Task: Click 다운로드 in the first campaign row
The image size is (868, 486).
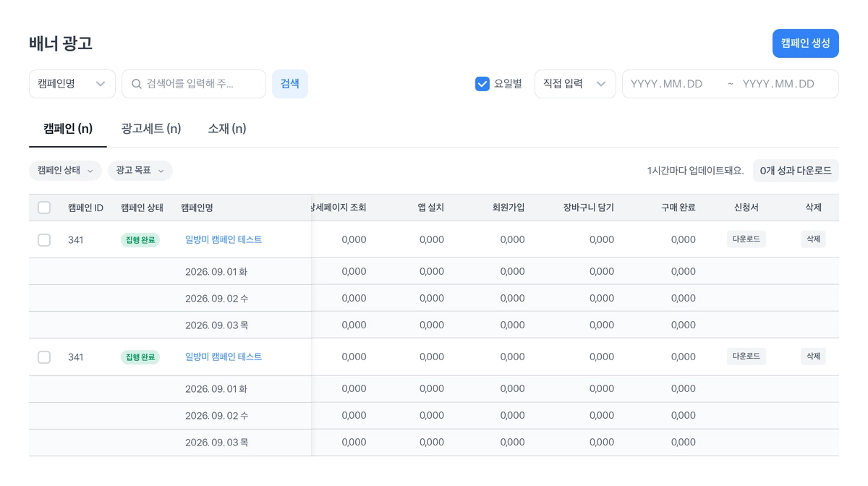Action: (746, 239)
